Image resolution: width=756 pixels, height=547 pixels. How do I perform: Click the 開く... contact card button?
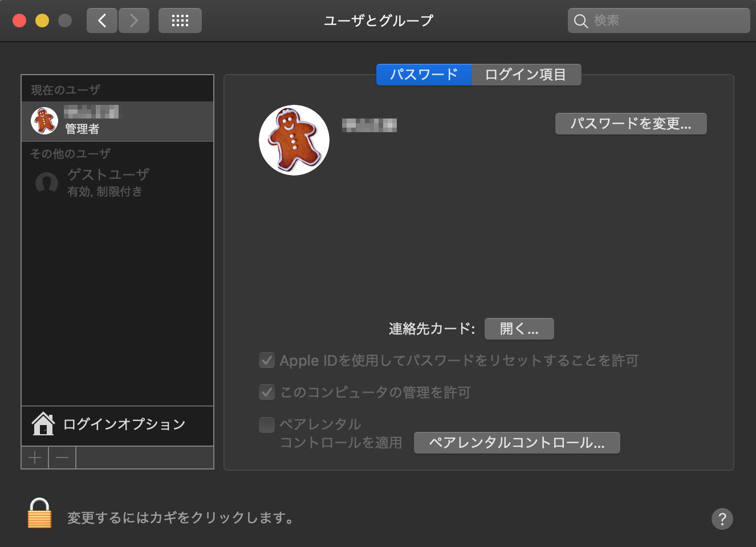(519, 329)
